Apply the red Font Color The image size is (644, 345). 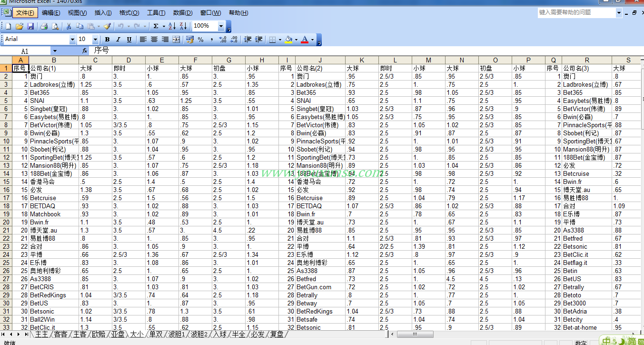(x=305, y=40)
